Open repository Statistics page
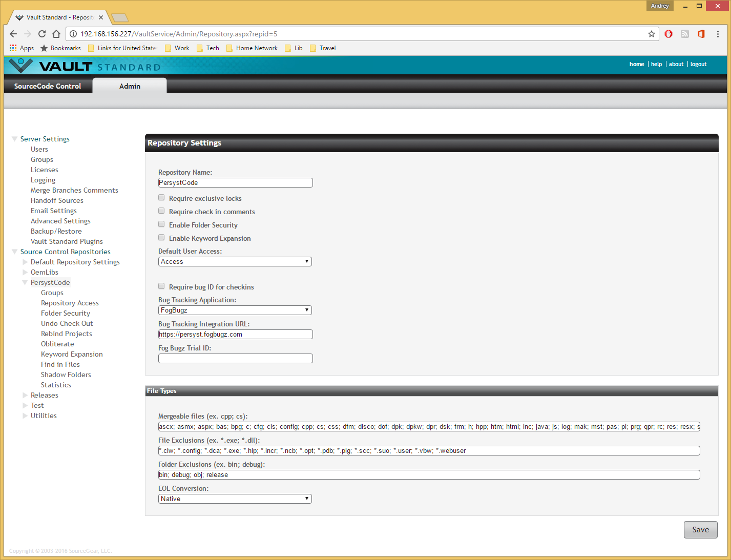Screen dimensions: 731x560 pos(56,385)
